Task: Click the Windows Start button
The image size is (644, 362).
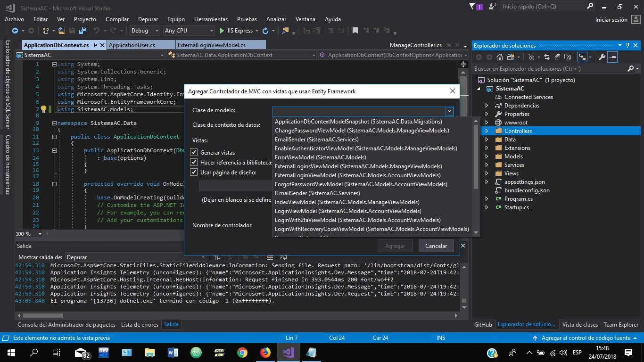Action: coord(11,352)
